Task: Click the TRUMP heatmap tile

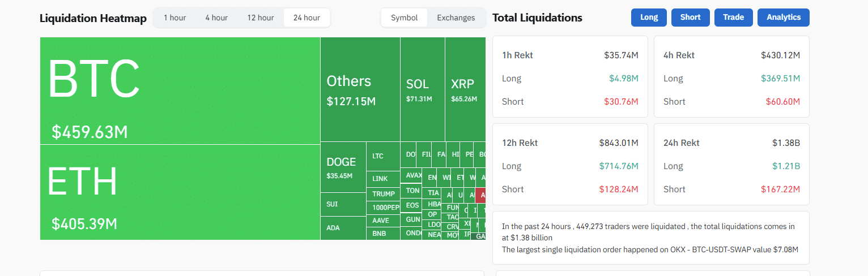Action: tap(384, 194)
